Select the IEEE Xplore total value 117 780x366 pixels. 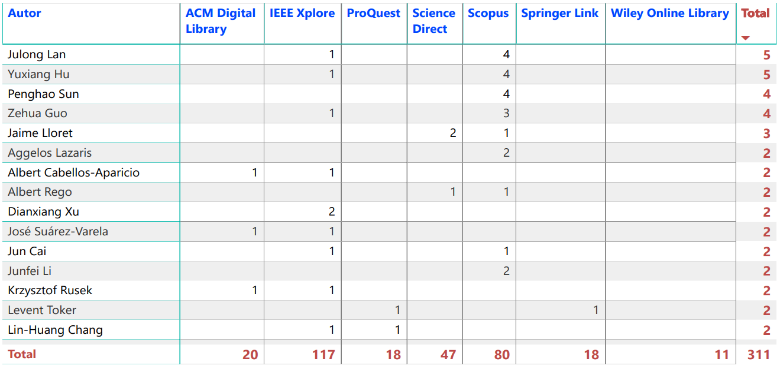(323, 355)
